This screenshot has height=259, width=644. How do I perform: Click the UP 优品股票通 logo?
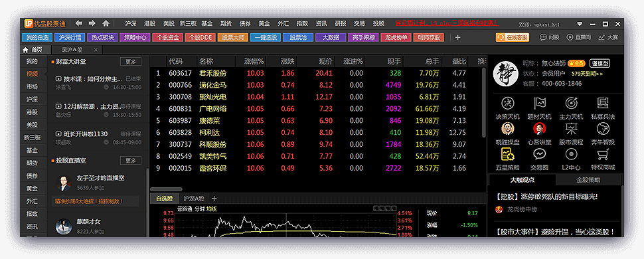44,23
